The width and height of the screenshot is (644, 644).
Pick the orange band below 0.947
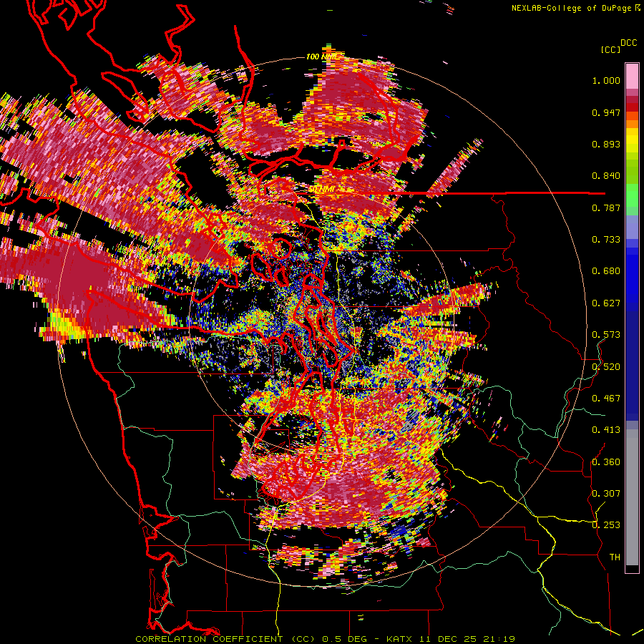[x=632, y=124]
